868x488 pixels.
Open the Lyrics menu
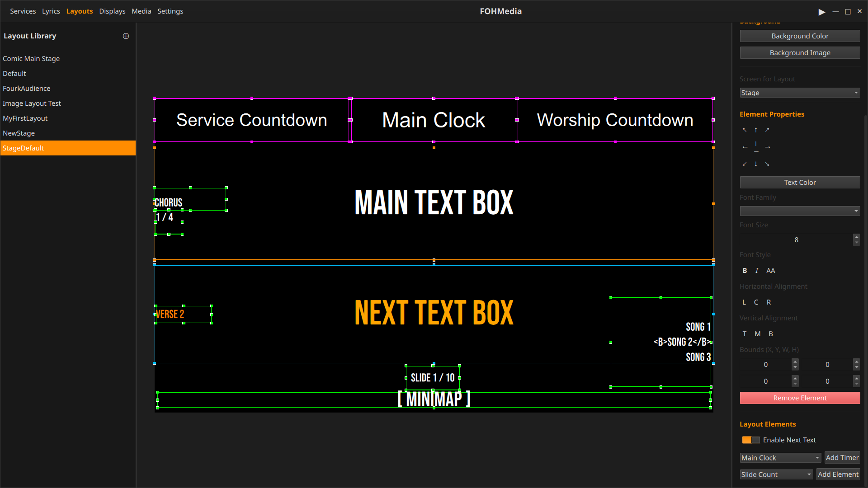pos(51,11)
